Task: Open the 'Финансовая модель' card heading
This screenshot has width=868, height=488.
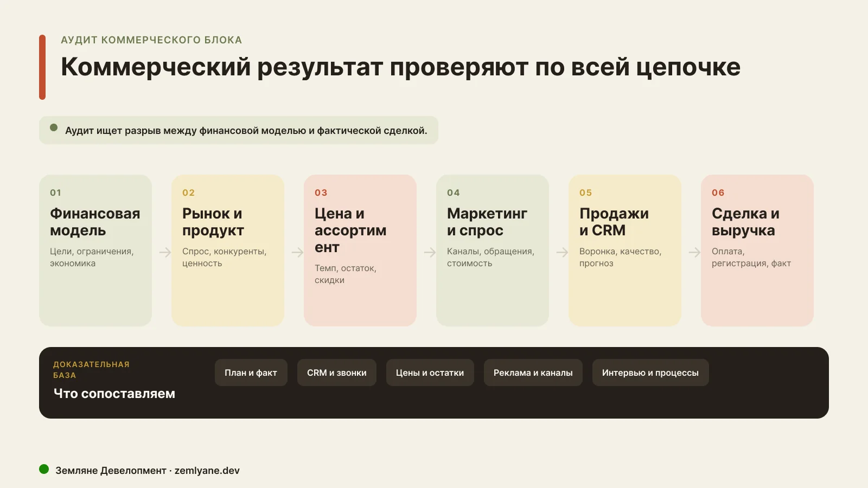Action: click(x=95, y=222)
